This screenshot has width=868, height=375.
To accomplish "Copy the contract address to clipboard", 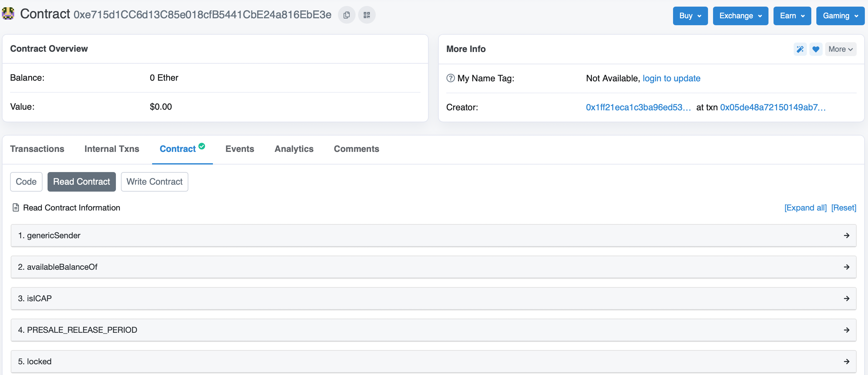I will (346, 15).
